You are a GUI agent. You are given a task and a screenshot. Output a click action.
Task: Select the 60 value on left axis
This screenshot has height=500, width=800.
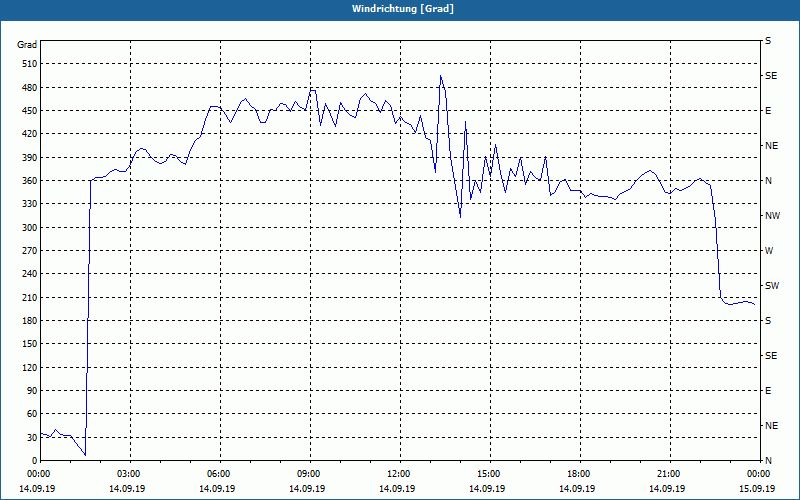click(x=32, y=414)
